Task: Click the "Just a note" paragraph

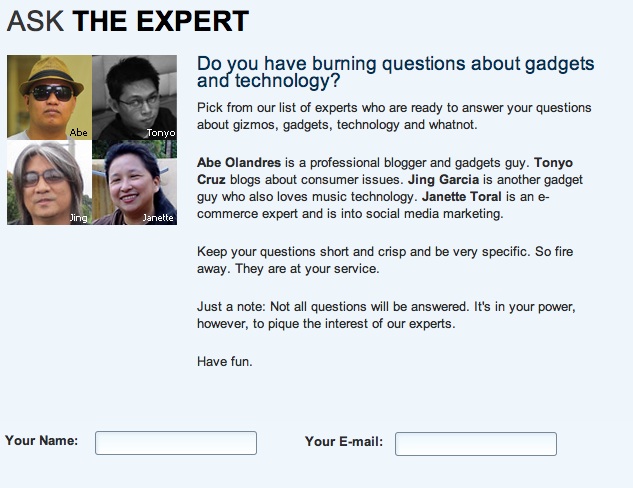Action: (386, 315)
